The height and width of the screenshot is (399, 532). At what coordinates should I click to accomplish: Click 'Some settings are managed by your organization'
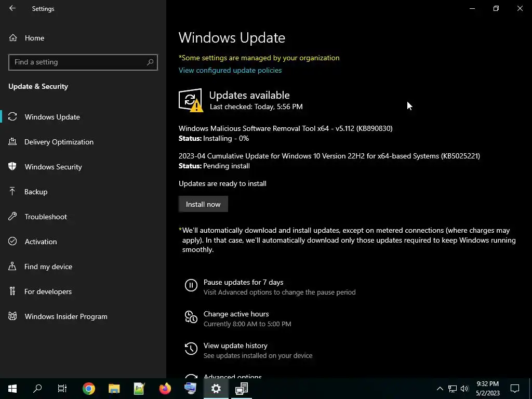(x=259, y=58)
